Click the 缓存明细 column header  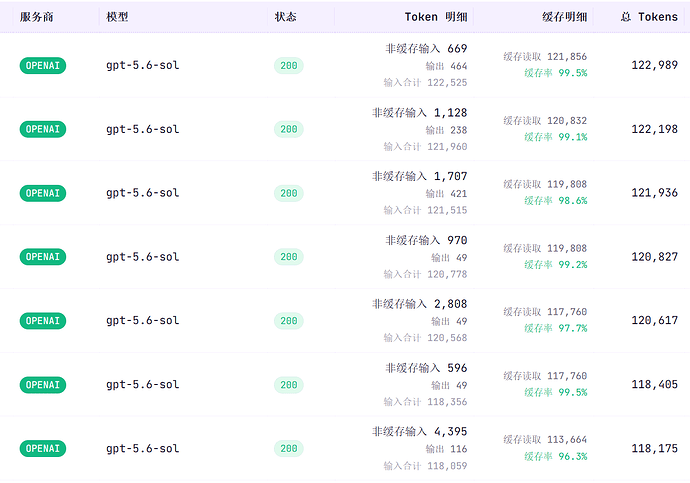coord(565,17)
